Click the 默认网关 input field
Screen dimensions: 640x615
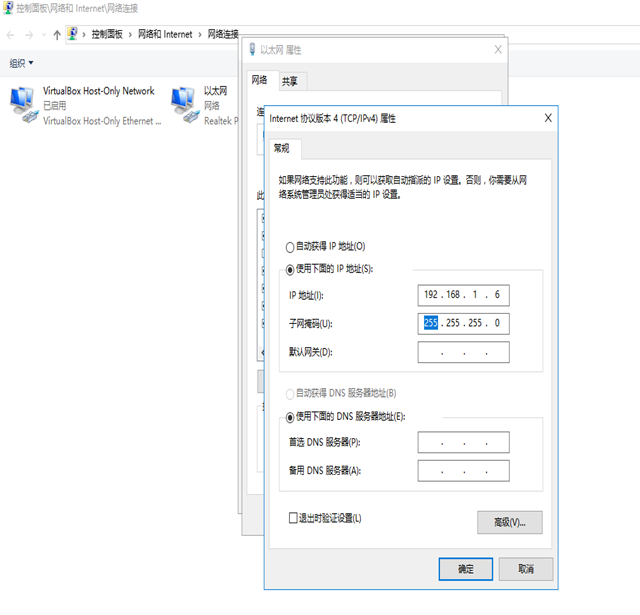pos(463,352)
